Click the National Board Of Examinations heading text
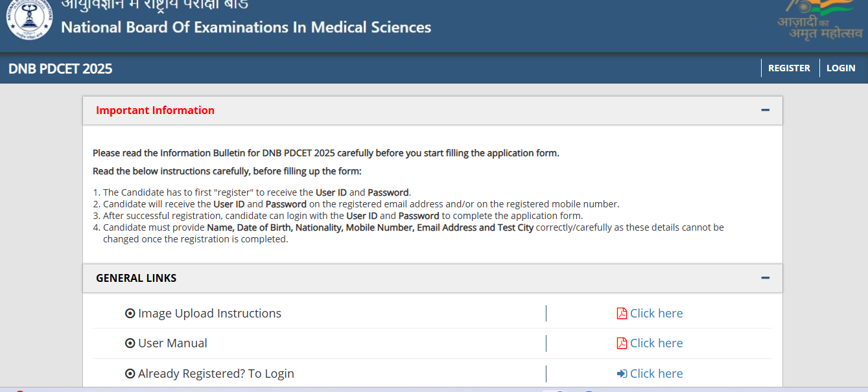Viewport: 868px width, 392px height. (244, 27)
